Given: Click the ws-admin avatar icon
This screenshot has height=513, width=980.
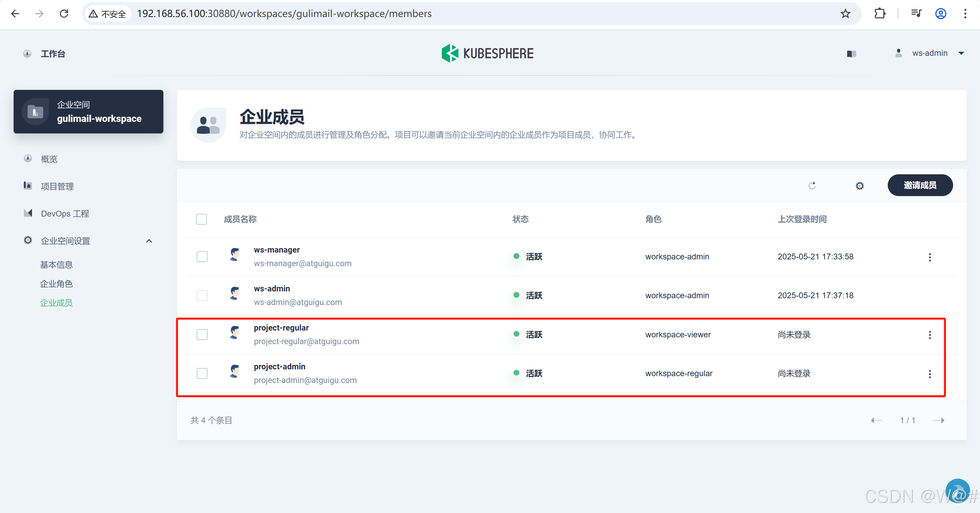Looking at the screenshot, I should tap(235, 293).
